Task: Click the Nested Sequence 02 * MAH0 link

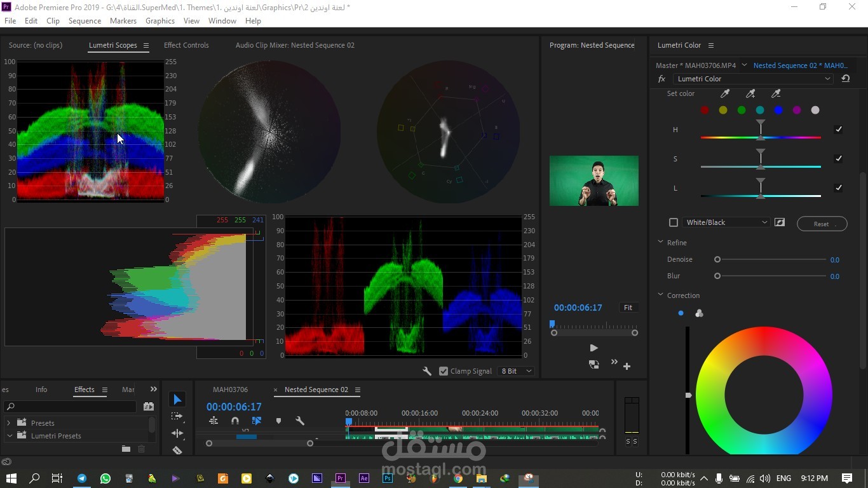Action: click(801, 65)
